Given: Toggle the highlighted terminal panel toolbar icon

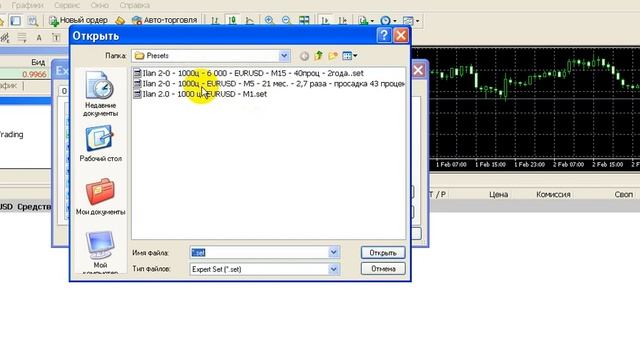Looking at the screenshot, I should coord(16,20).
